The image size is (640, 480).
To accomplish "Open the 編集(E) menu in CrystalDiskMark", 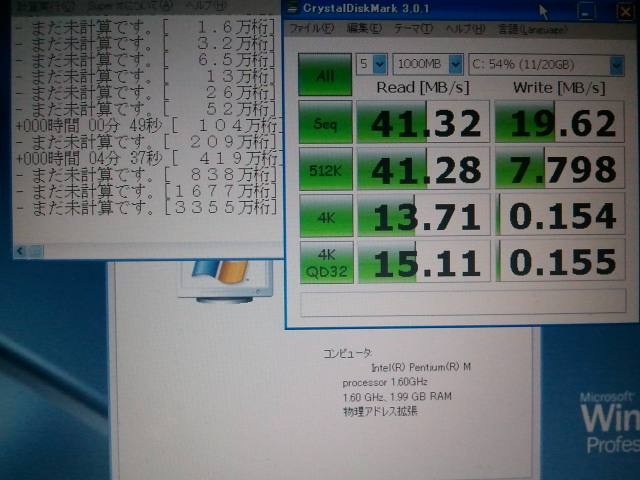I will click(x=364, y=28).
